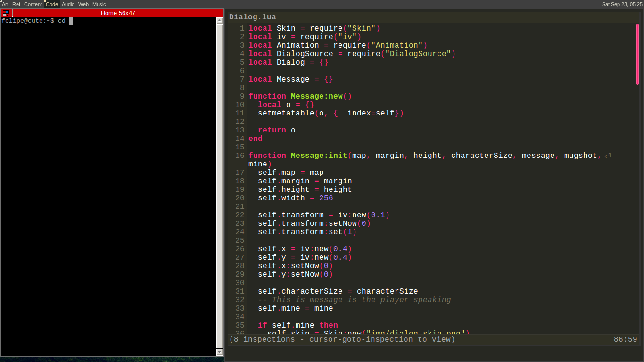Click the date and time clock
This screenshot has width=644, height=362.
622,4
